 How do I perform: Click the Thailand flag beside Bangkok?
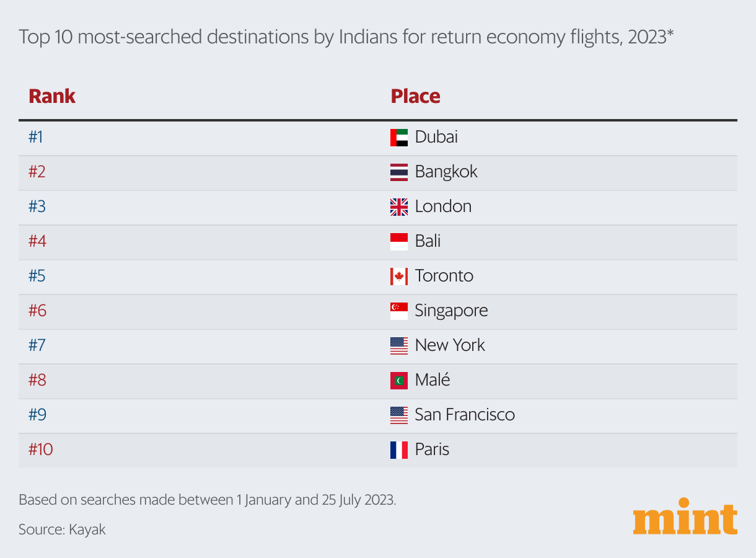click(x=398, y=172)
